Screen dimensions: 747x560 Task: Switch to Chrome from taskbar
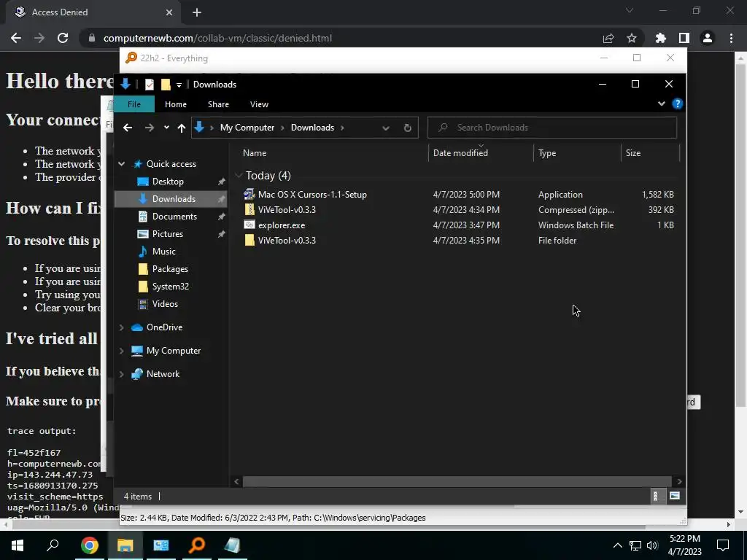89,545
